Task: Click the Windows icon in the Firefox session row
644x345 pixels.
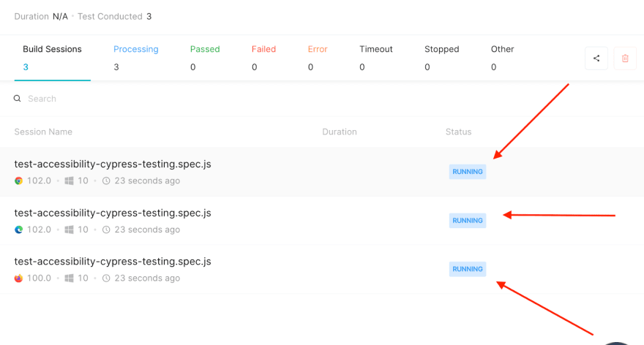Action: click(69, 278)
